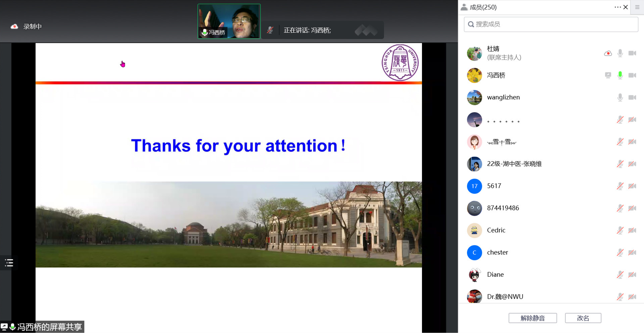The width and height of the screenshot is (644, 333).
Task: Click wanglizhen's camera icon
Action: 632,98
